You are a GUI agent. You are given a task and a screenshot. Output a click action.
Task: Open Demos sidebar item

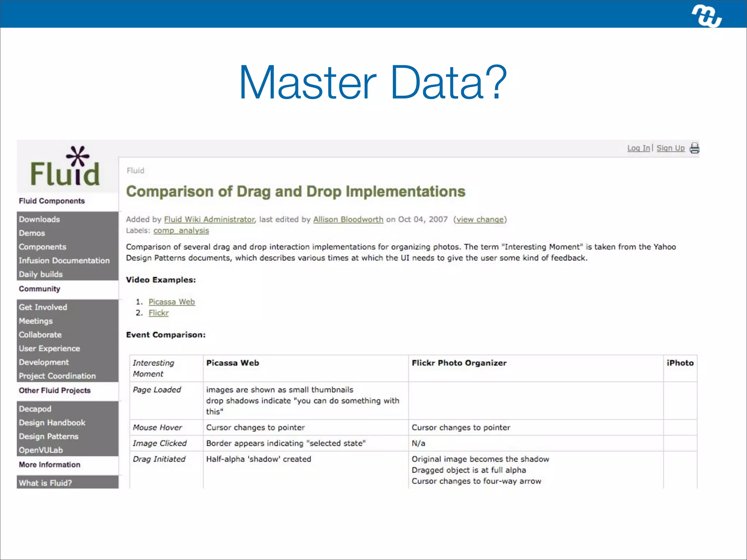pyautogui.click(x=32, y=233)
